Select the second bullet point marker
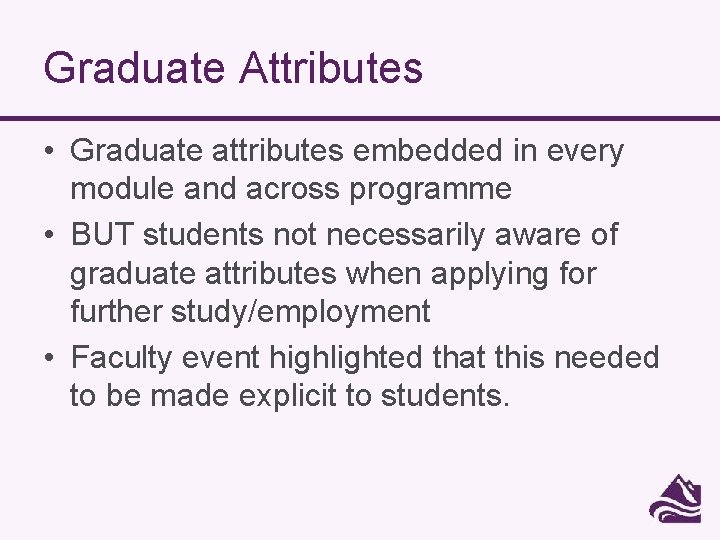 click(49, 235)
